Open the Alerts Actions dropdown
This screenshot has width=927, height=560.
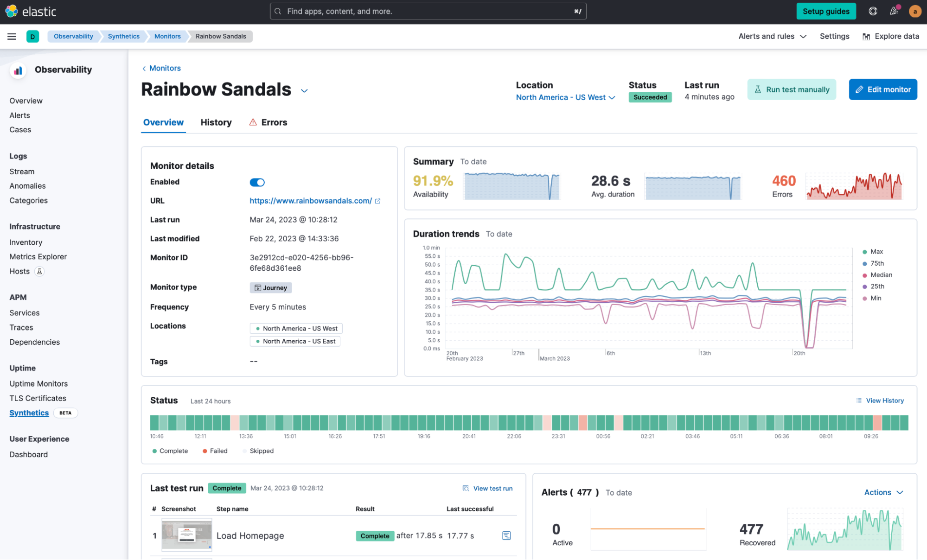(883, 492)
